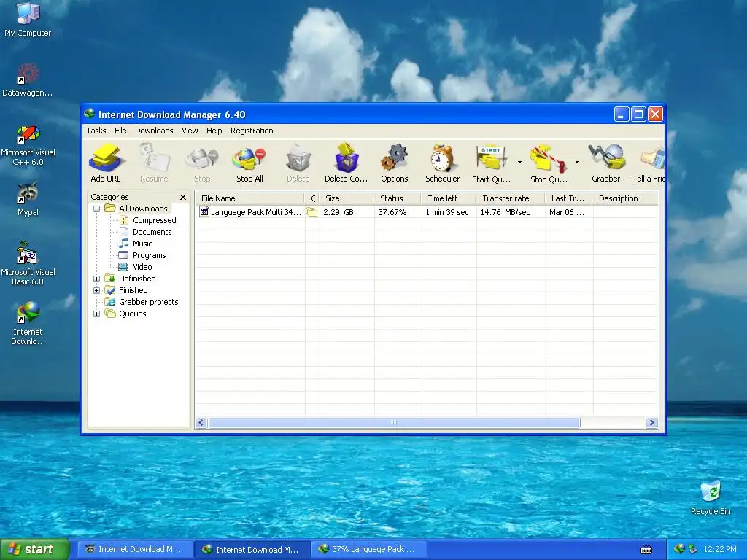Click the Start Queue toolbar icon
Image resolution: width=747 pixels, height=560 pixels.
coord(491,163)
